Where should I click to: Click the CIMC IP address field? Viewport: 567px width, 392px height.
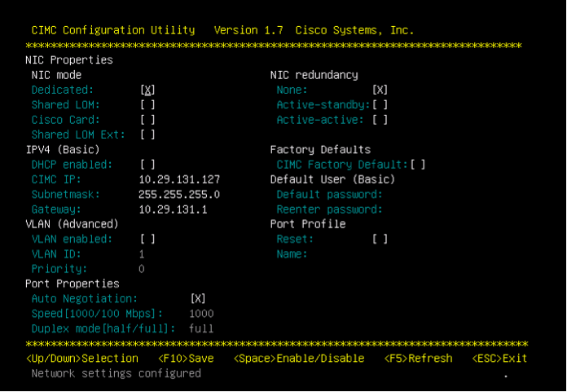(x=179, y=179)
